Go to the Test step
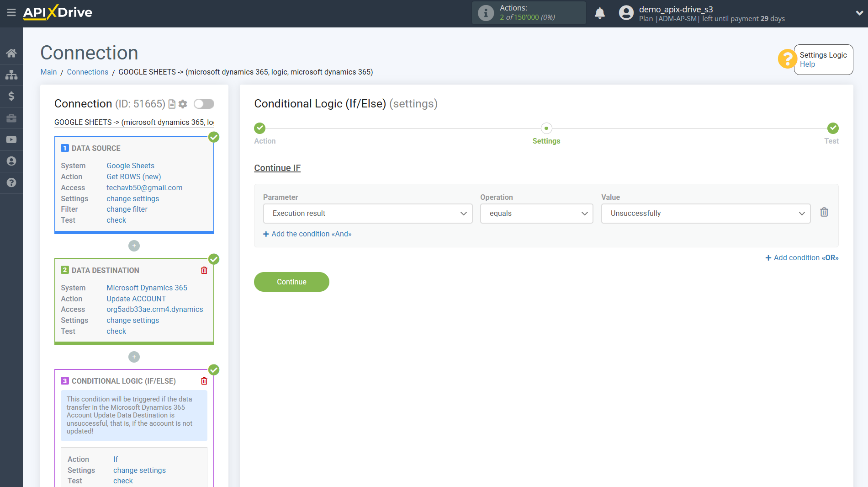 833,128
